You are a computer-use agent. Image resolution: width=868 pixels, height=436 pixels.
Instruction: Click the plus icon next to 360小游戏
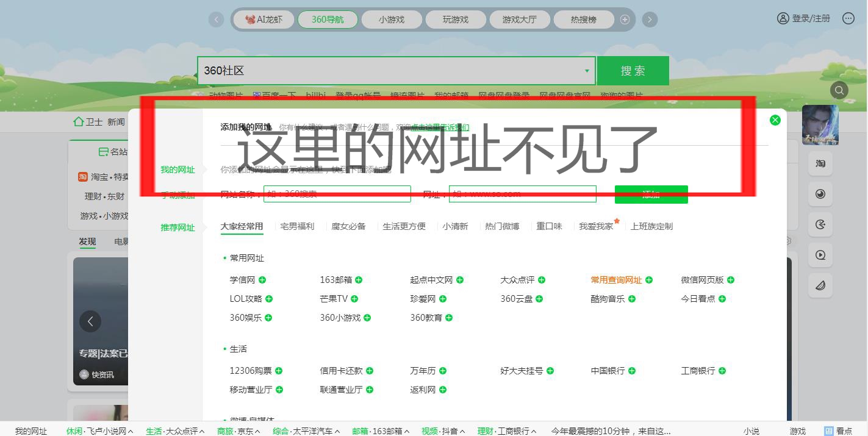pyautogui.click(x=367, y=318)
